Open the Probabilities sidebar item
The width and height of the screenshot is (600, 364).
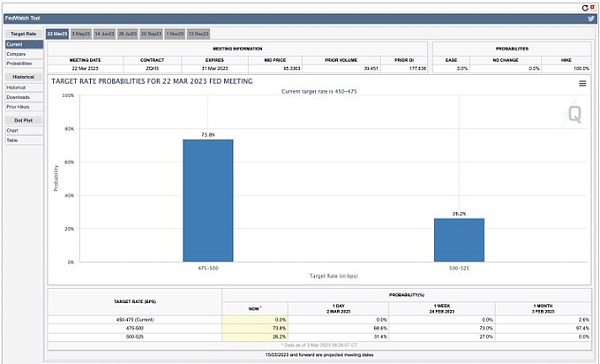[x=24, y=64]
